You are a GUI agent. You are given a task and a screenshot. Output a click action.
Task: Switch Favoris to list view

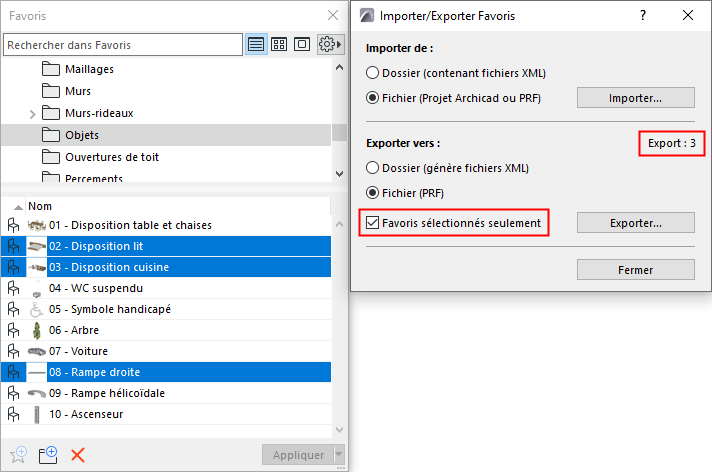(256, 45)
